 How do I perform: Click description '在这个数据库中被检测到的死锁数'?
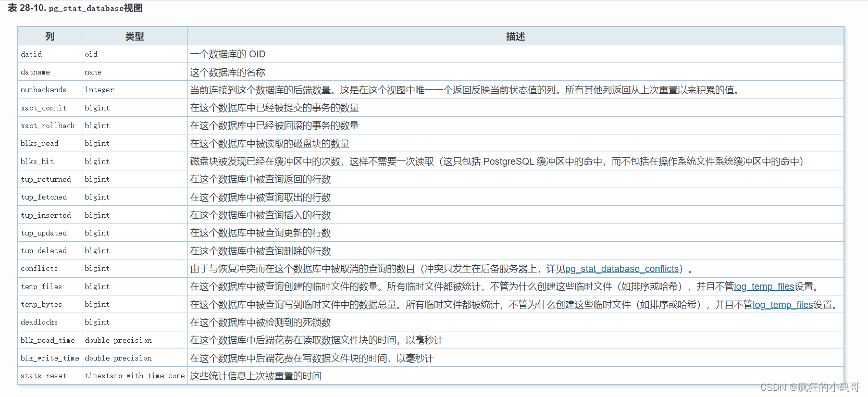[261, 322]
